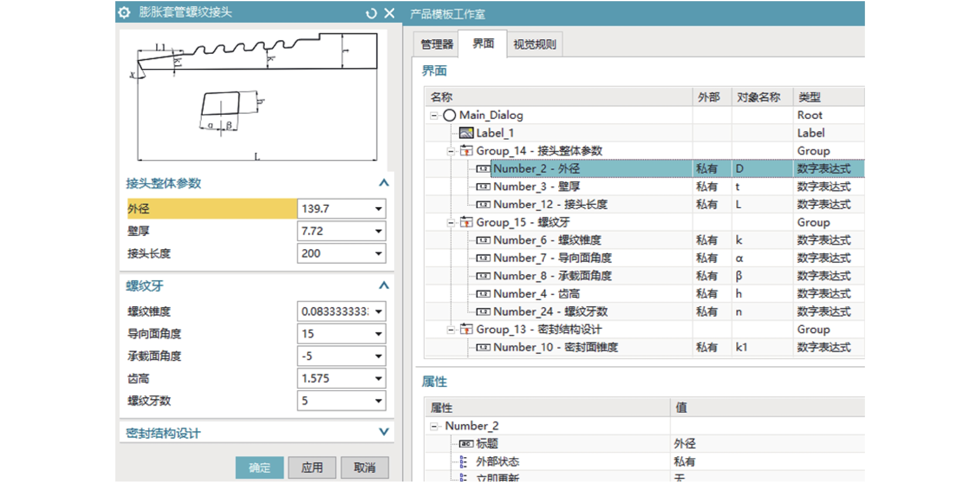Switch to the 管理器 tab
980x483 pixels.
(x=437, y=44)
